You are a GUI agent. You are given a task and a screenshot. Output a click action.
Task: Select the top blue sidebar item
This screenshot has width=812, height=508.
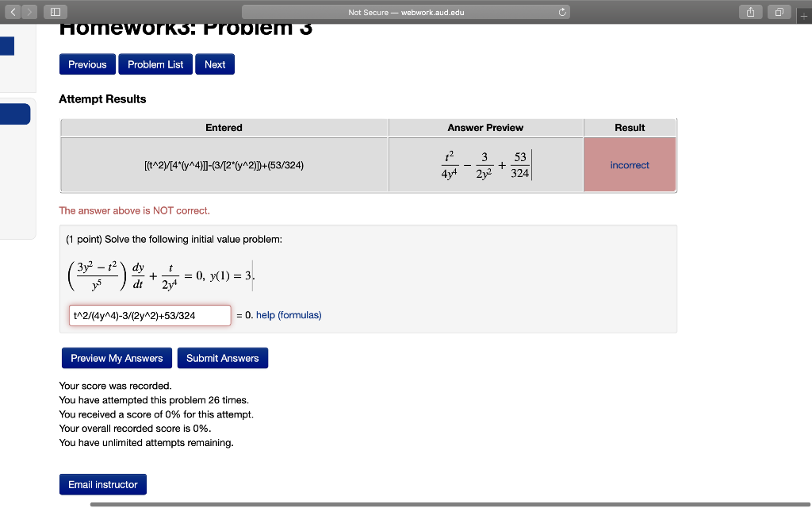[x=6, y=46]
